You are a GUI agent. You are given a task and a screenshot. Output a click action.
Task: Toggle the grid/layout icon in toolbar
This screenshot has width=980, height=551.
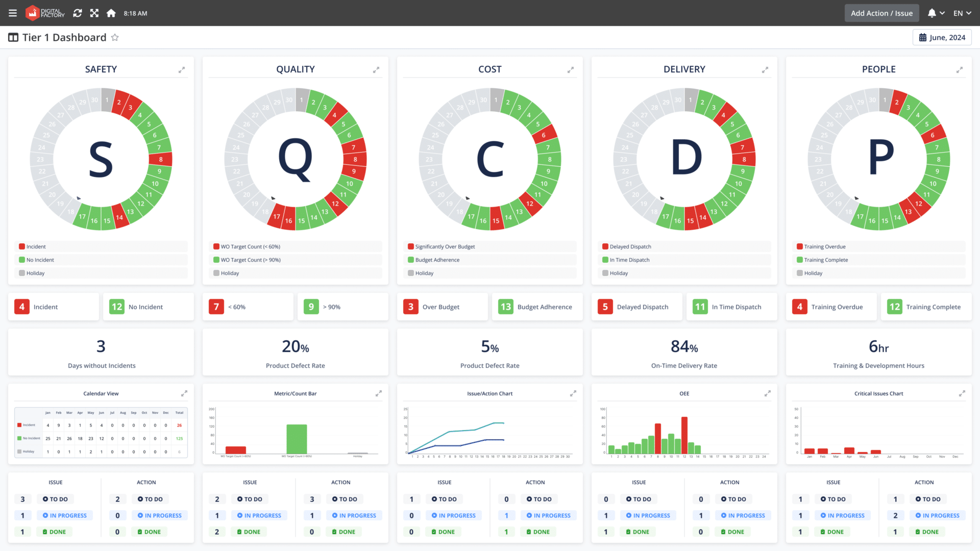[x=13, y=37]
